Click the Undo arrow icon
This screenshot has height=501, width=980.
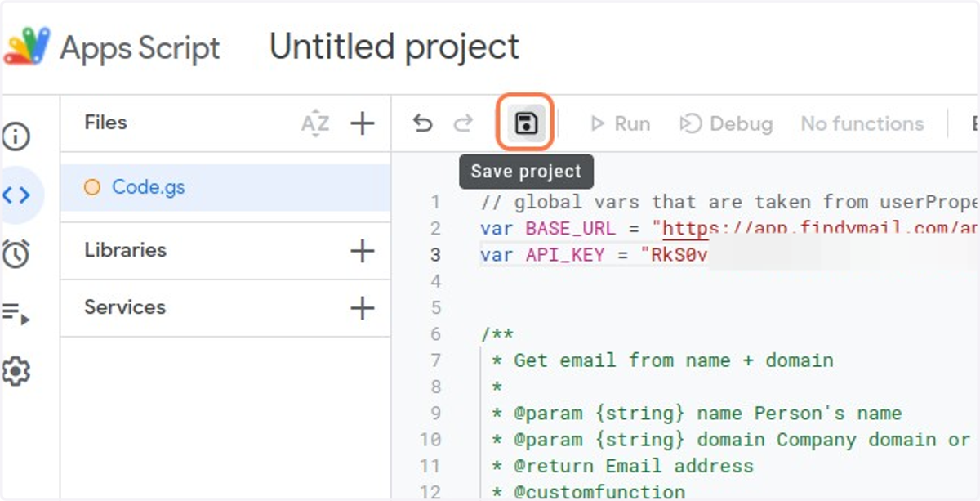(x=422, y=123)
